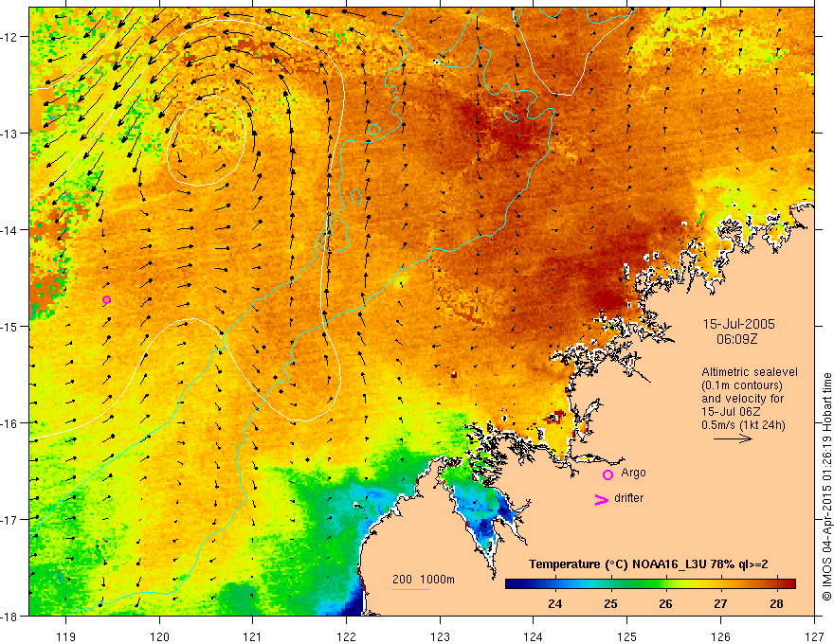Click the latitude label '-13'
This screenshot has height=644, width=834.
(x=10, y=133)
